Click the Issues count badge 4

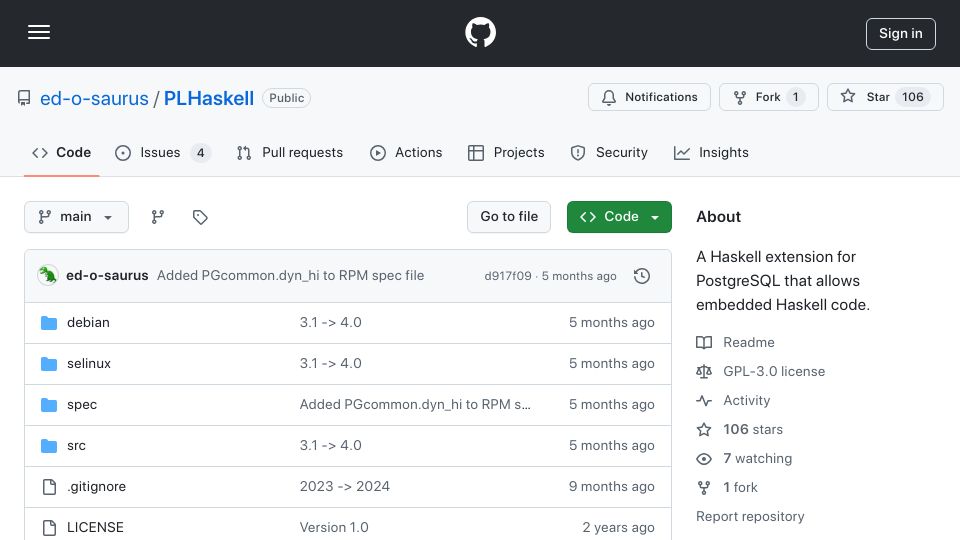pyautogui.click(x=200, y=152)
